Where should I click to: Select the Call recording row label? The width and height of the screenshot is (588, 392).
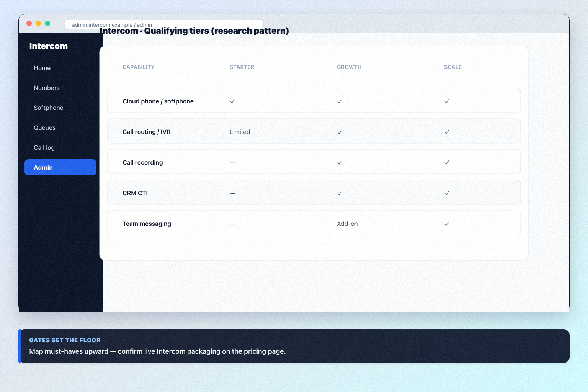143,162
